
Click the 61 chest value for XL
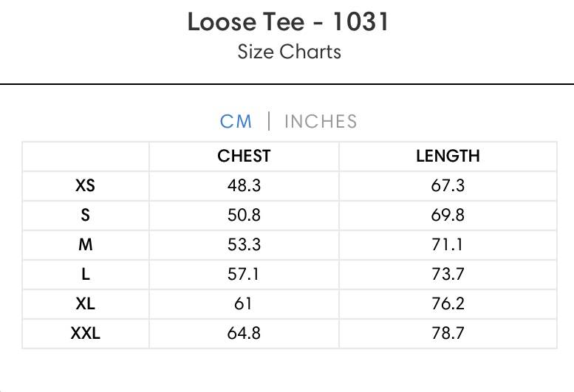pyautogui.click(x=243, y=303)
